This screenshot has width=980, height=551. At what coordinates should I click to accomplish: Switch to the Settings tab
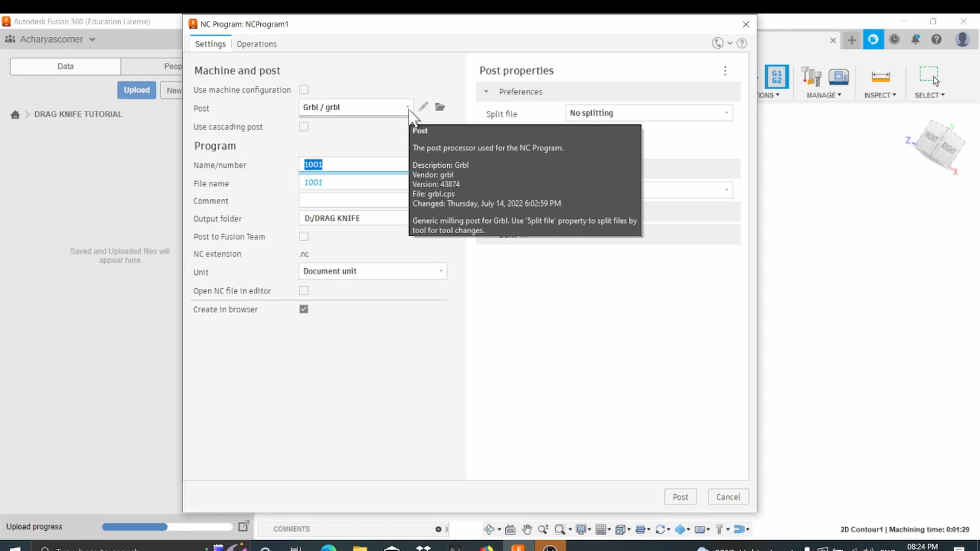pos(210,44)
